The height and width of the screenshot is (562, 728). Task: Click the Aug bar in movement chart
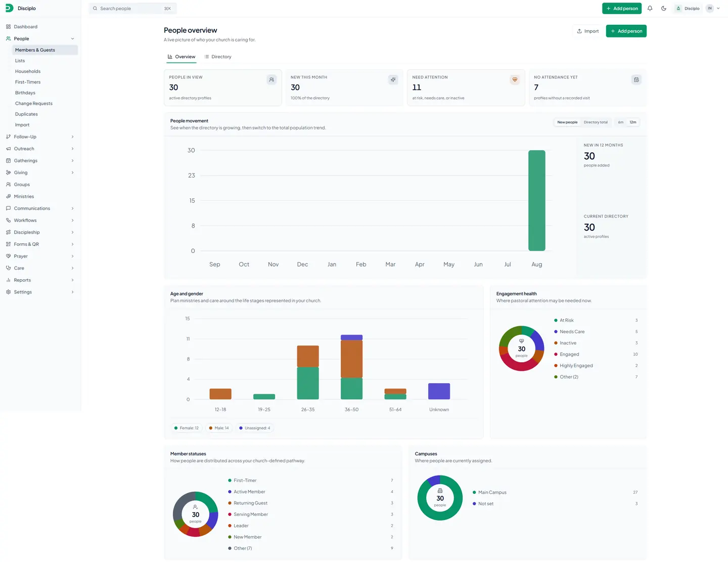(537, 200)
